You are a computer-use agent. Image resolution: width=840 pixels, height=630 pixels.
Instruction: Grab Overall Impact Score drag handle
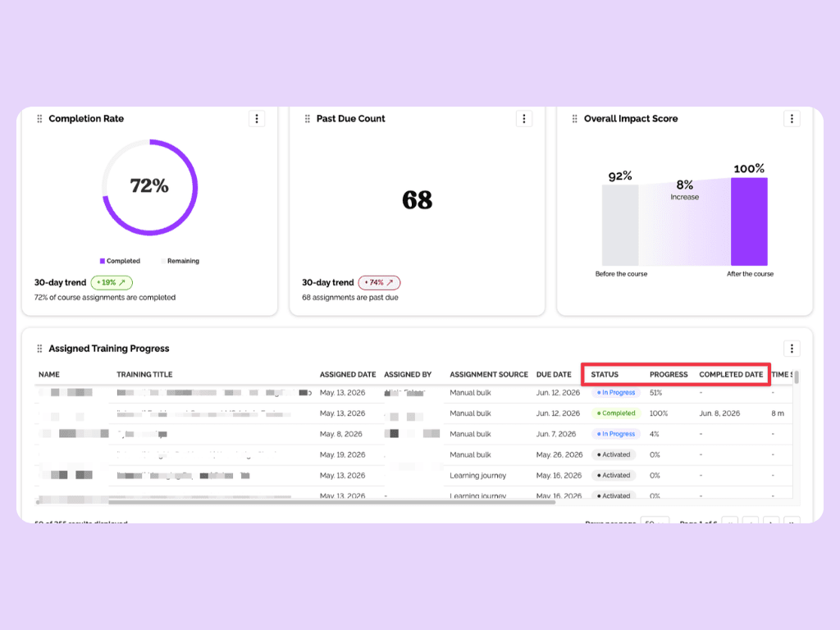coord(574,119)
